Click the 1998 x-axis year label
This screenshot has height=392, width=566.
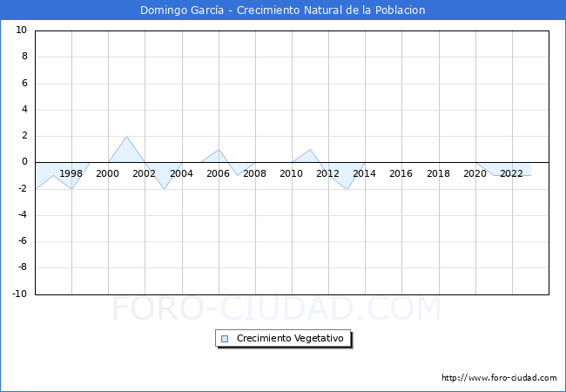pyautogui.click(x=71, y=173)
